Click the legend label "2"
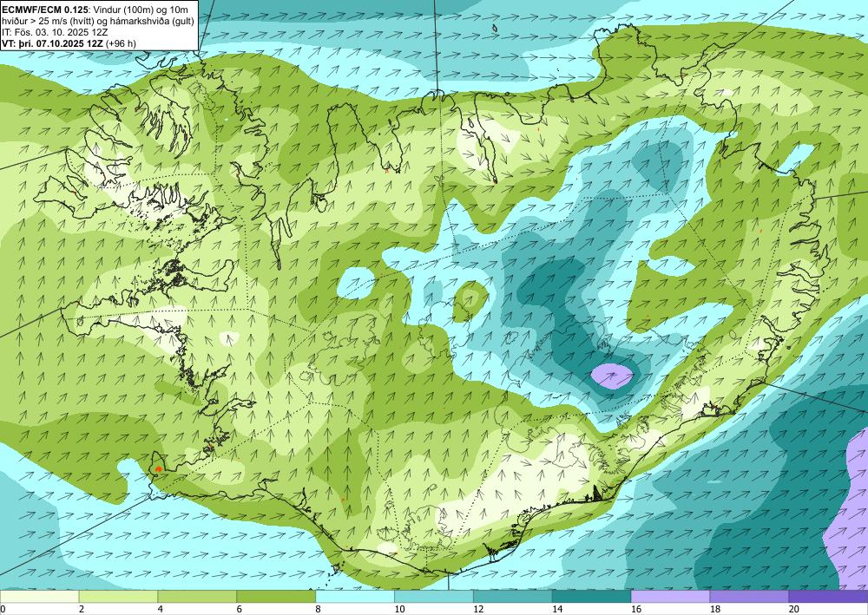This screenshot has width=868, height=615. [82, 609]
